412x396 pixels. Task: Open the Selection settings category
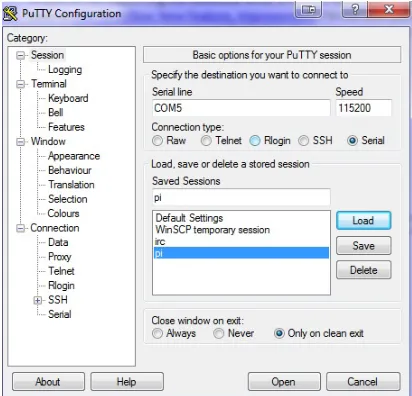coord(68,199)
